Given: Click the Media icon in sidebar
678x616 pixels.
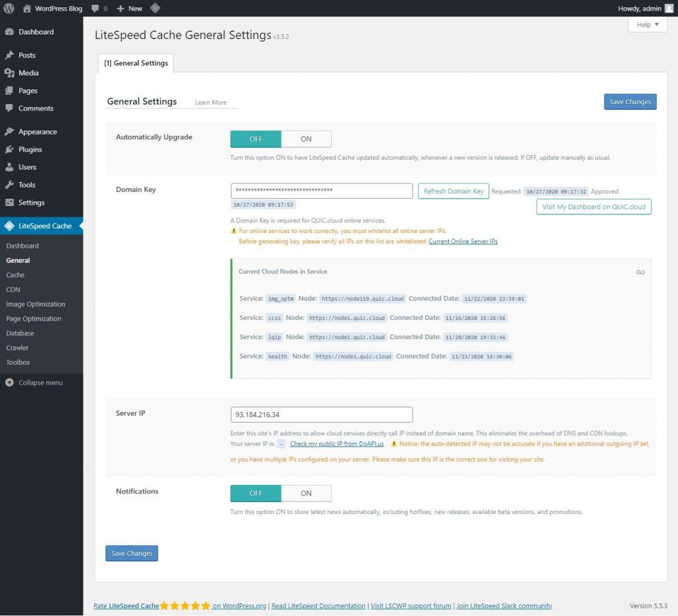Looking at the screenshot, I should [9, 73].
